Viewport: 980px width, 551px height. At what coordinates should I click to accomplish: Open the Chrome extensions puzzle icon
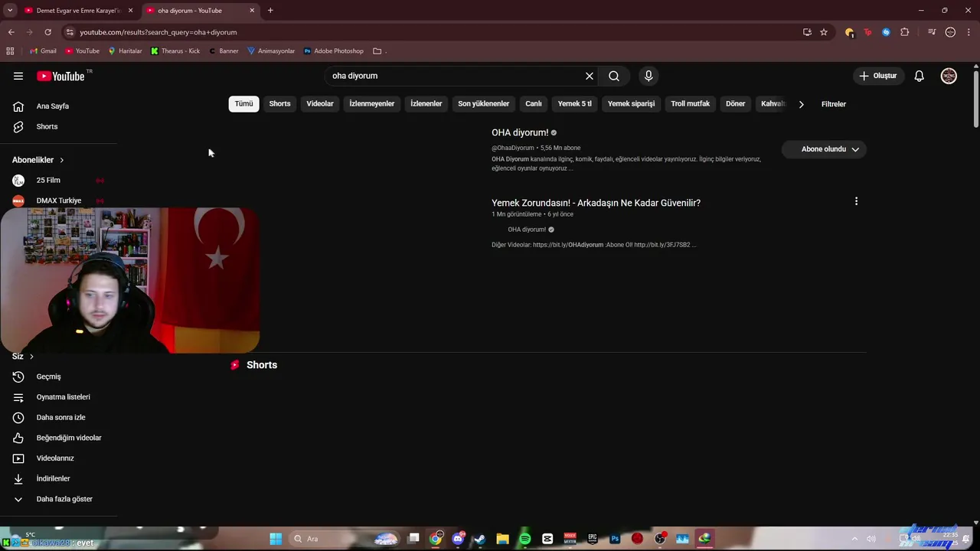[x=905, y=32]
